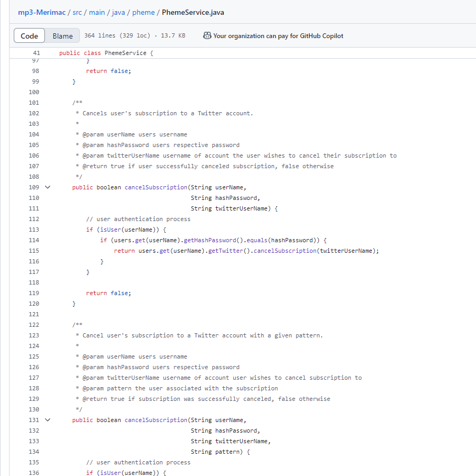Select line number 114
Screen dimensions: 476x476
[34, 241]
